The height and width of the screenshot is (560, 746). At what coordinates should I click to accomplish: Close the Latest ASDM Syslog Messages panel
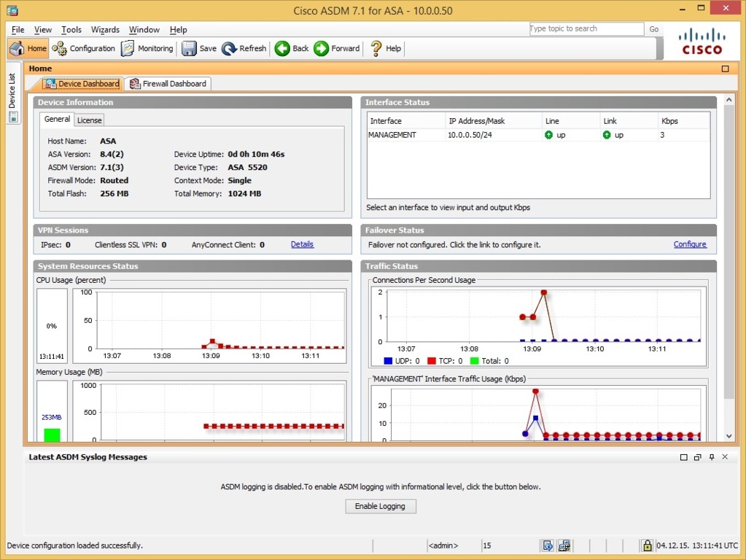coord(725,456)
